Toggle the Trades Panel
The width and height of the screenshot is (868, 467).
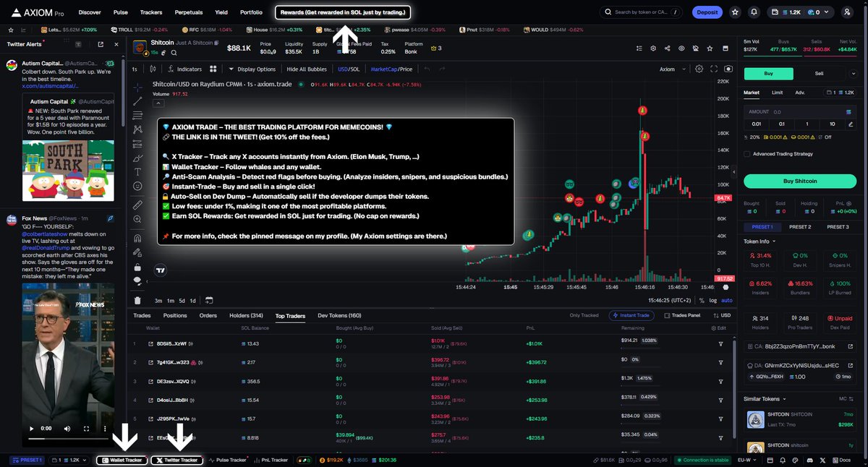[682, 315]
